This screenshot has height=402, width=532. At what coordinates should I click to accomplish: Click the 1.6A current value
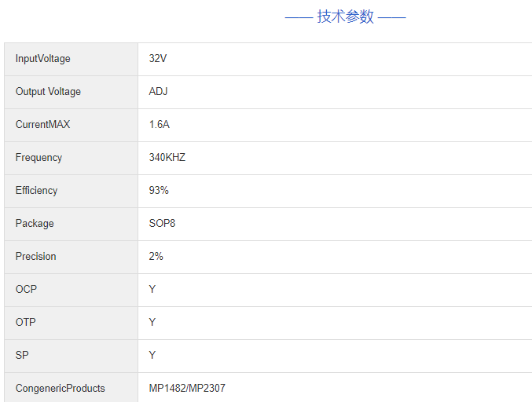160,125
